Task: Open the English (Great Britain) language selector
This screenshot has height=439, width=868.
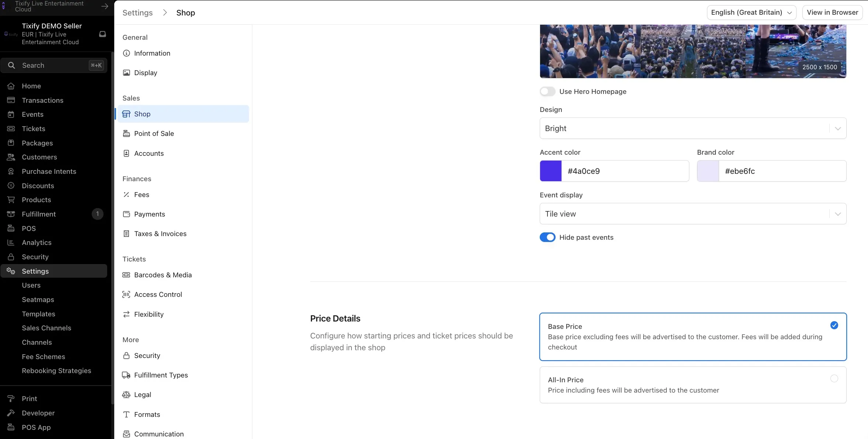Action: click(752, 13)
